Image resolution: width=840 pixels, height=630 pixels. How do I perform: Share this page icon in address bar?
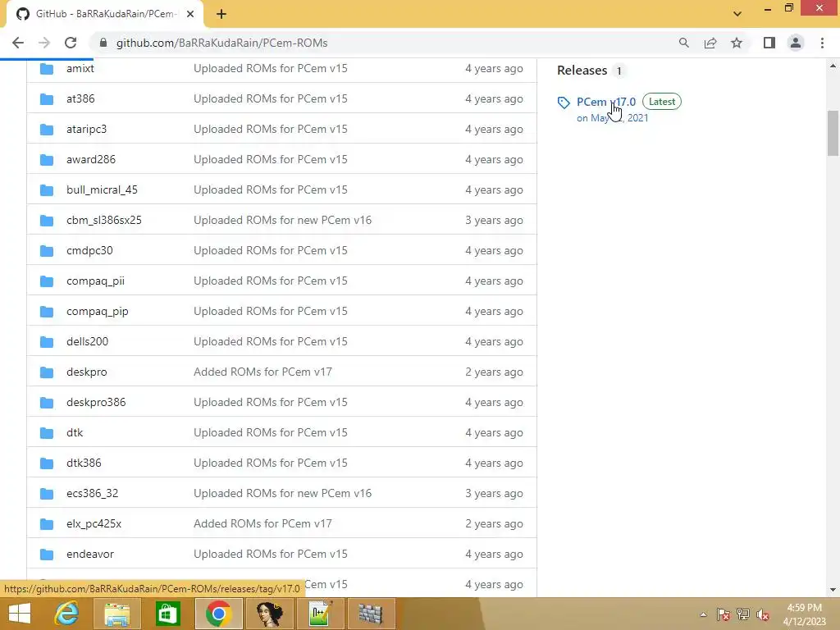click(710, 43)
